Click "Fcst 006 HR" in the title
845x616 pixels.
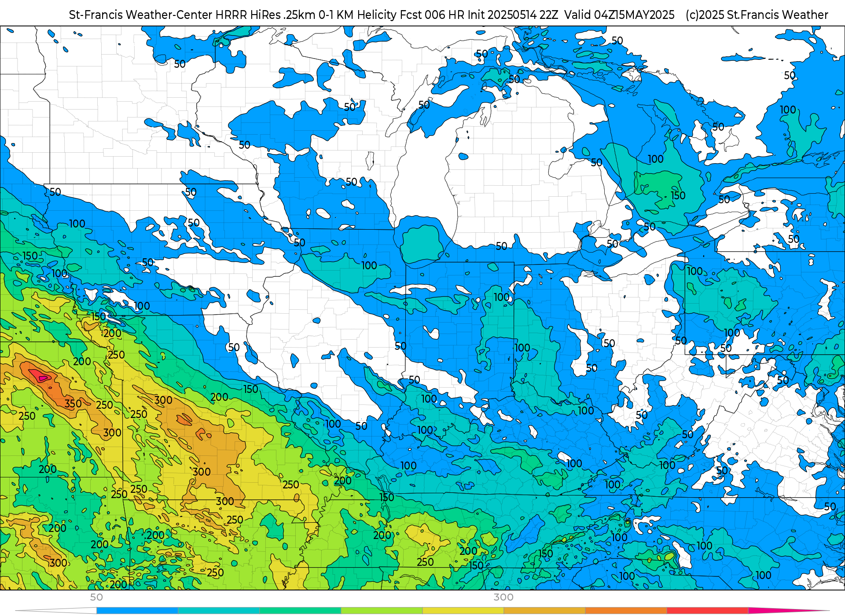(432, 15)
